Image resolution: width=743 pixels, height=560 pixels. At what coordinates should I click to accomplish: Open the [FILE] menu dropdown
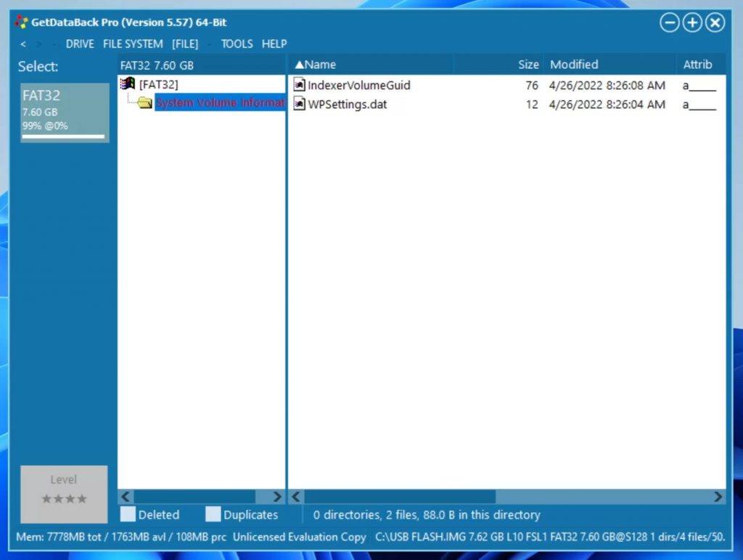pos(185,44)
